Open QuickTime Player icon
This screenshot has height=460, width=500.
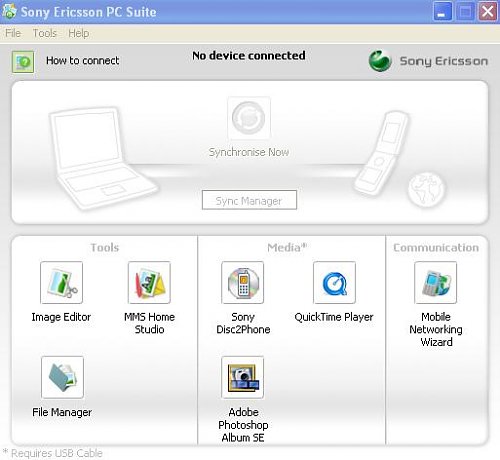pos(334,282)
